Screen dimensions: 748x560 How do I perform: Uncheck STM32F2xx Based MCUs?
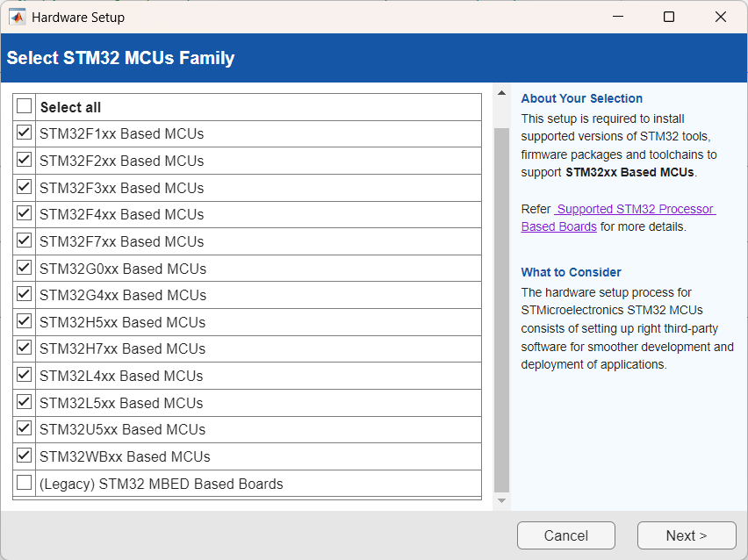[24, 160]
